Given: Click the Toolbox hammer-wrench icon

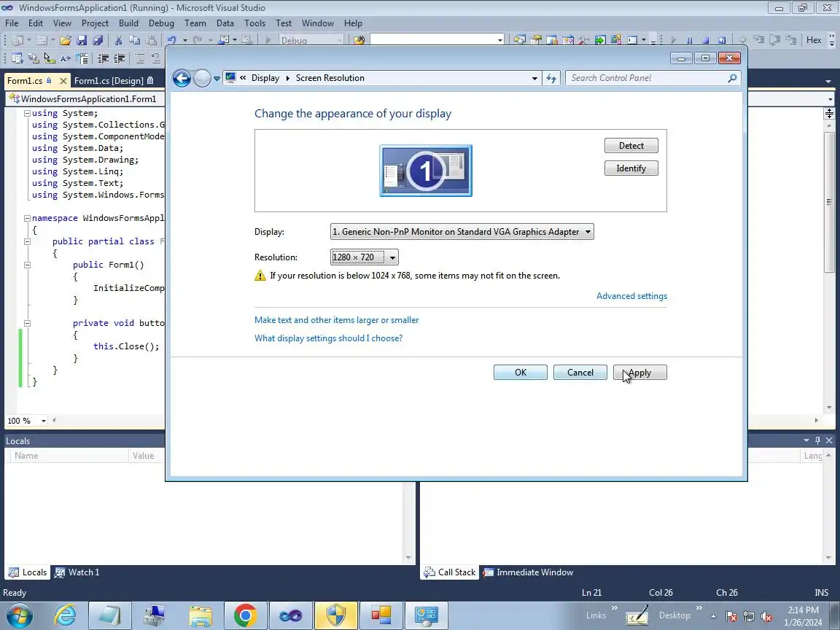Looking at the screenshot, I should pos(584,40).
